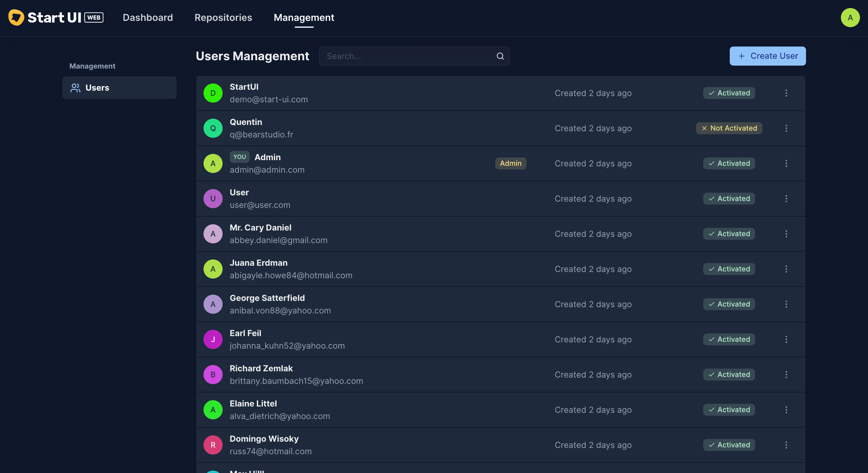Click Quentin's Not Activated status badge

pos(729,129)
